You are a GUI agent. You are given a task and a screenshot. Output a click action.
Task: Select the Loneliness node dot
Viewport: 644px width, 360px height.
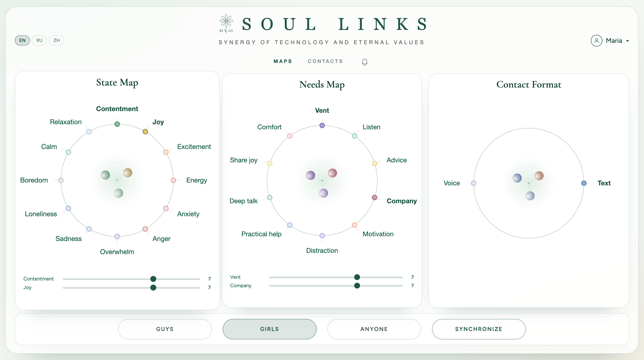point(68,208)
